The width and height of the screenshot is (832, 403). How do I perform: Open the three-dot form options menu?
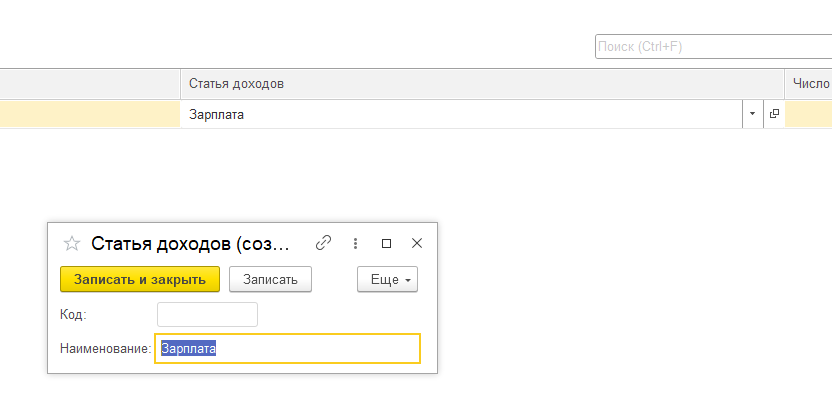tap(356, 243)
